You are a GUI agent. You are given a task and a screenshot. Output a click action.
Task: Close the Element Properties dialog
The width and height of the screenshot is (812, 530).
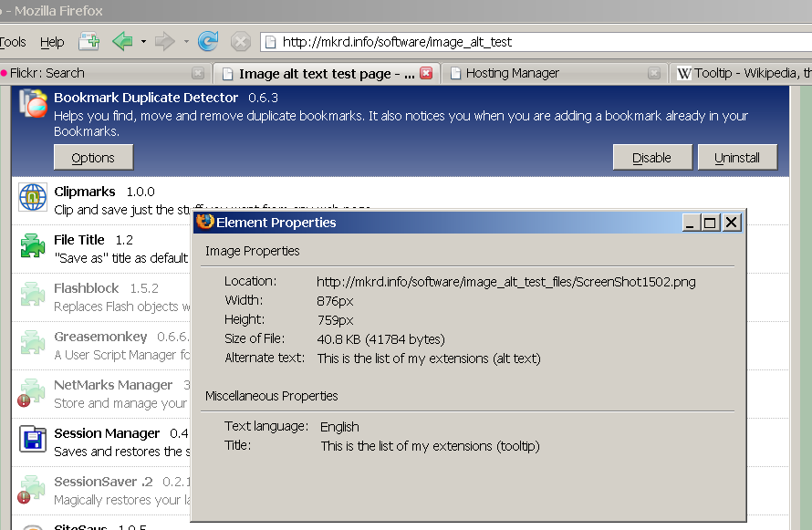(x=731, y=223)
